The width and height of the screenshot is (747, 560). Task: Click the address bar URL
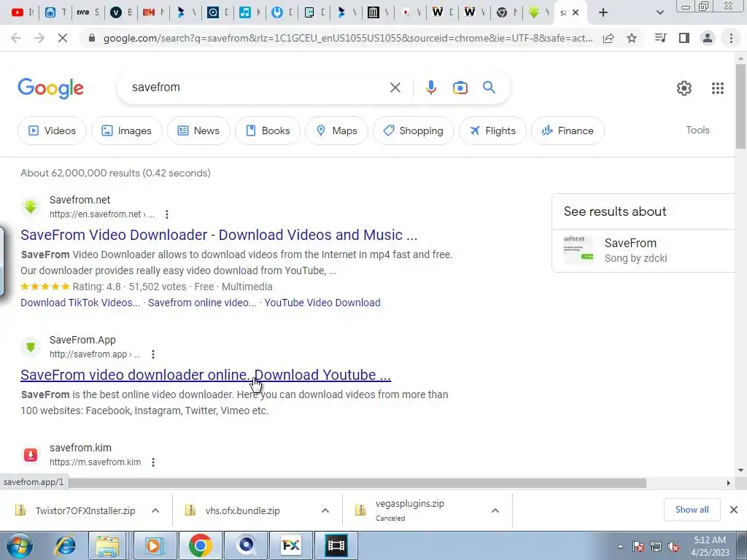[348, 38]
